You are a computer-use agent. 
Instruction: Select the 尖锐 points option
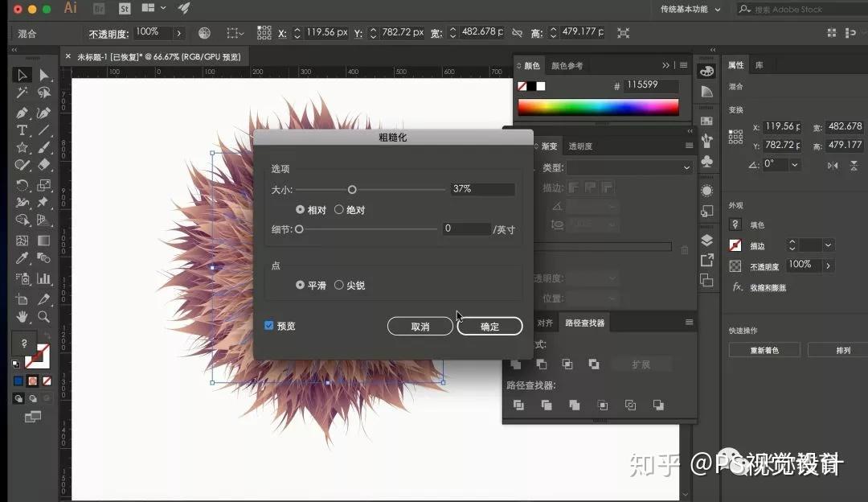coord(339,285)
